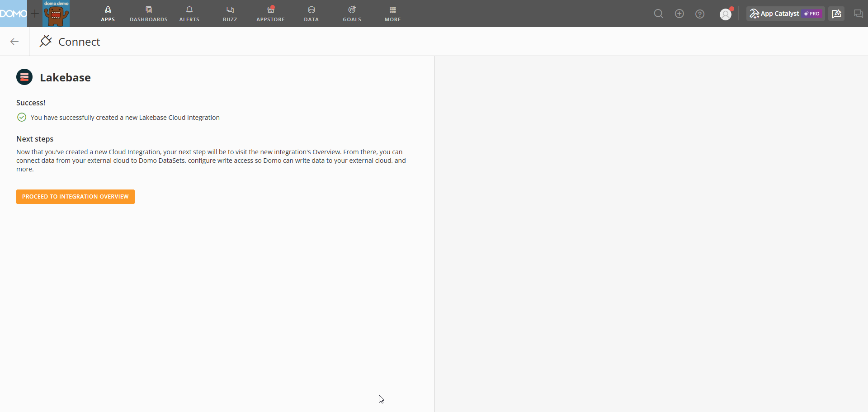Navigate to the Data section
The width and height of the screenshot is (868, 412).
pyautogui.click(x=311, y=14)
